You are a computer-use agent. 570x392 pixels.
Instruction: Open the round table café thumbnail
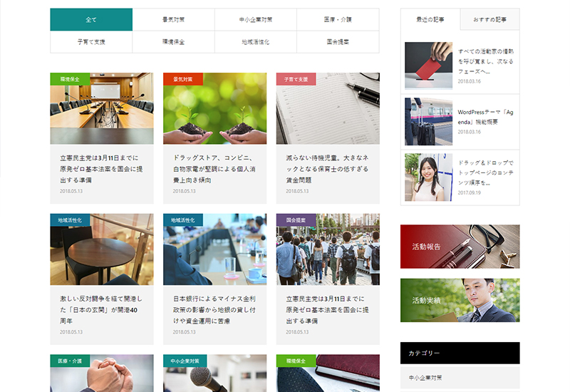tap(102, 249)
